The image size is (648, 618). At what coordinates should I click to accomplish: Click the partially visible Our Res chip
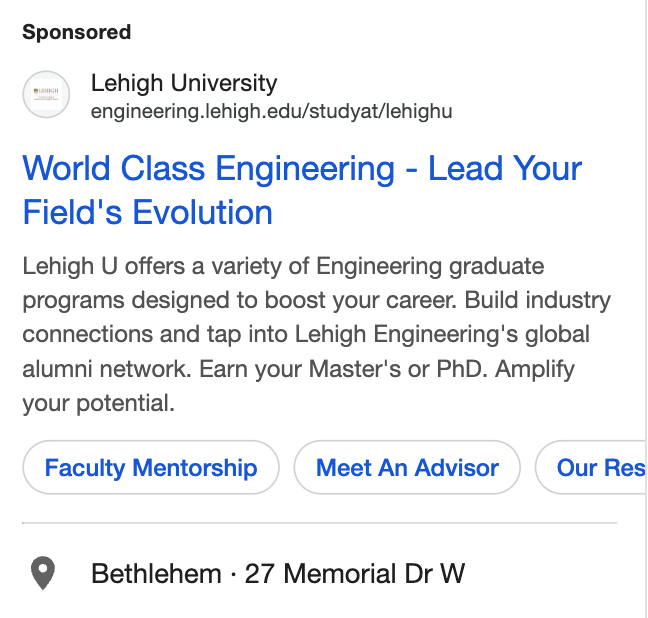coord(598,468)
